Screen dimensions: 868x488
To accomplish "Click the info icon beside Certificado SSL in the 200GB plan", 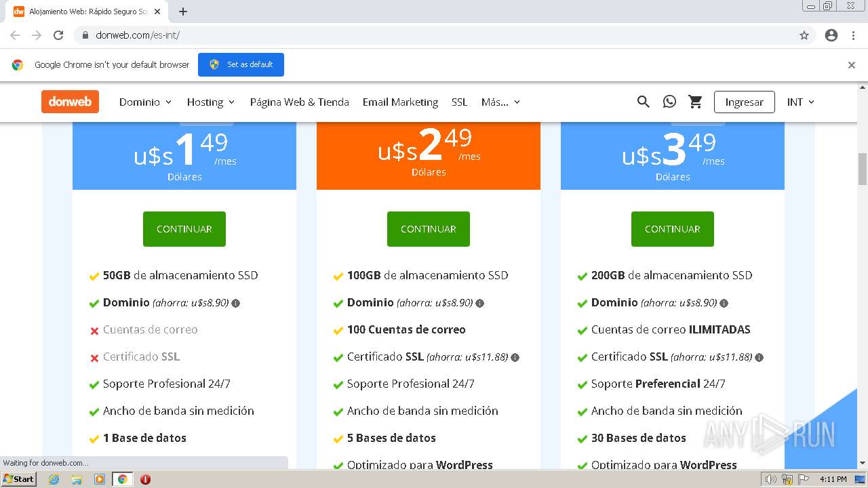I will point(759,357).
